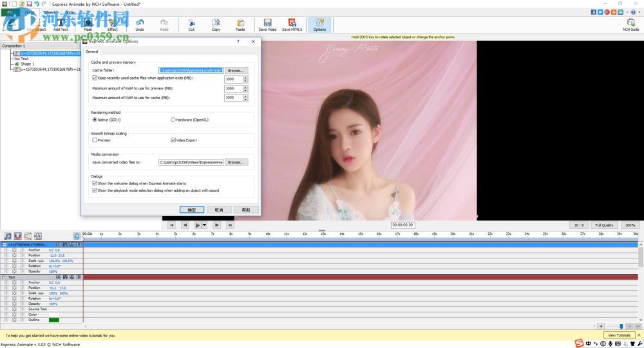The image size is (644, 348).
Task: Jump to end of timeline
Action: click(230, 225)
